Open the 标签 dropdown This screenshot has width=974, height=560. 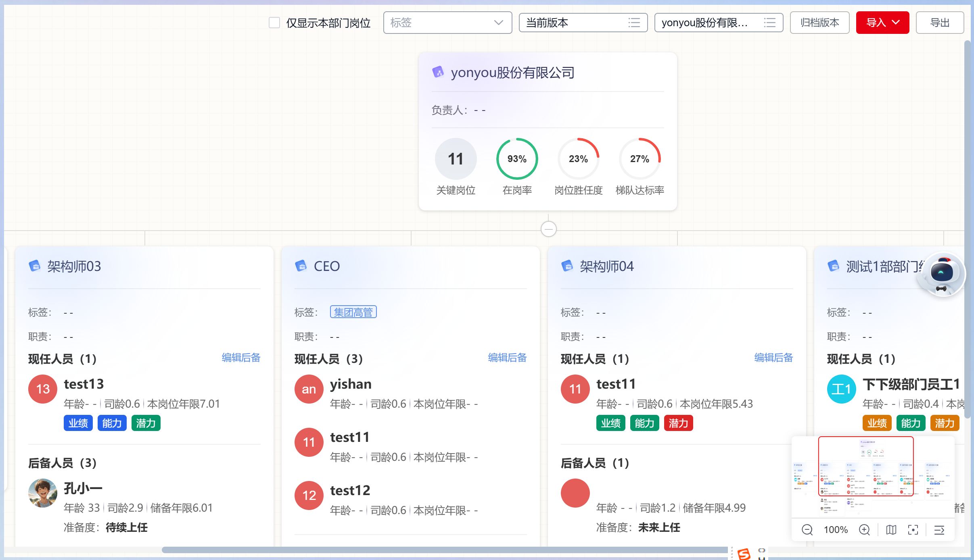click(447, 23)
